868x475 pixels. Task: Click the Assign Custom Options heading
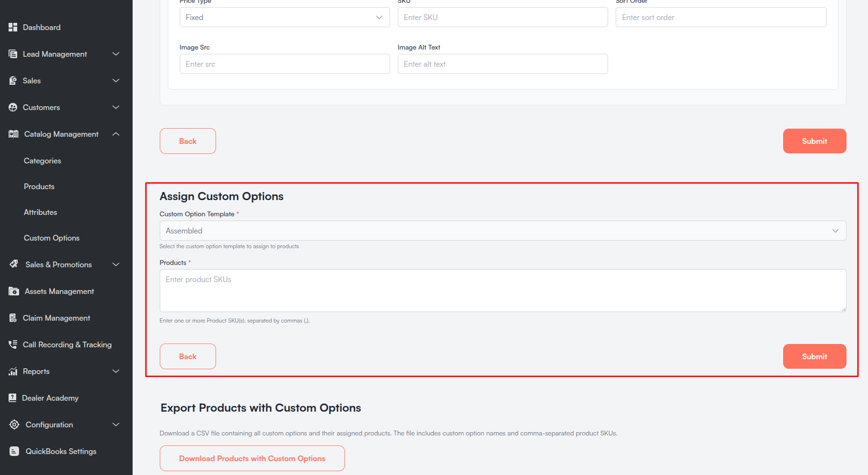(221, 196)
